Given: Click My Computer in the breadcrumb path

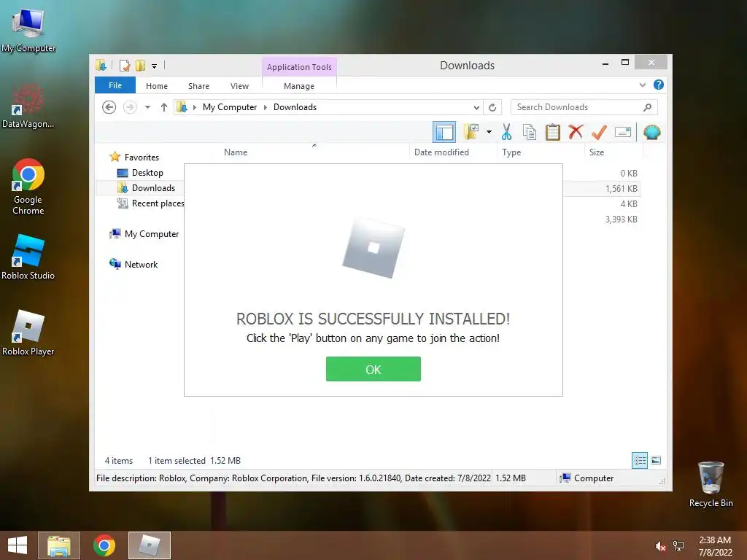Looking at the screenshot, I should (x=230, y=107).
